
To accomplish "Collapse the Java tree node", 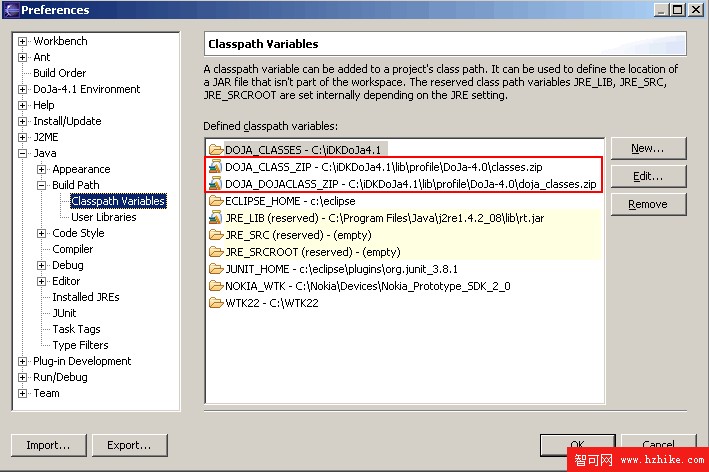I will coord(22,153).
